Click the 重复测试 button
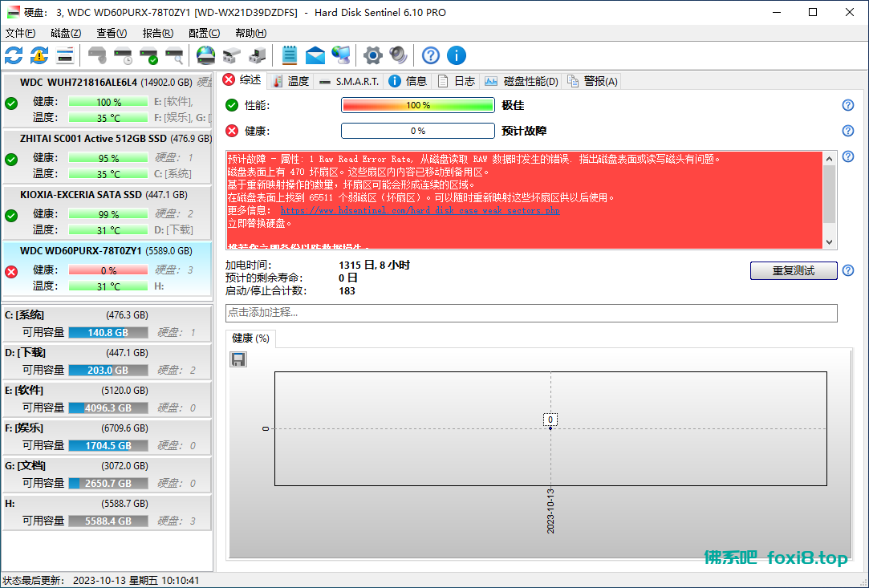Image resolution: width=869 pixels, height=588 pixels. (x=794, y=270)
